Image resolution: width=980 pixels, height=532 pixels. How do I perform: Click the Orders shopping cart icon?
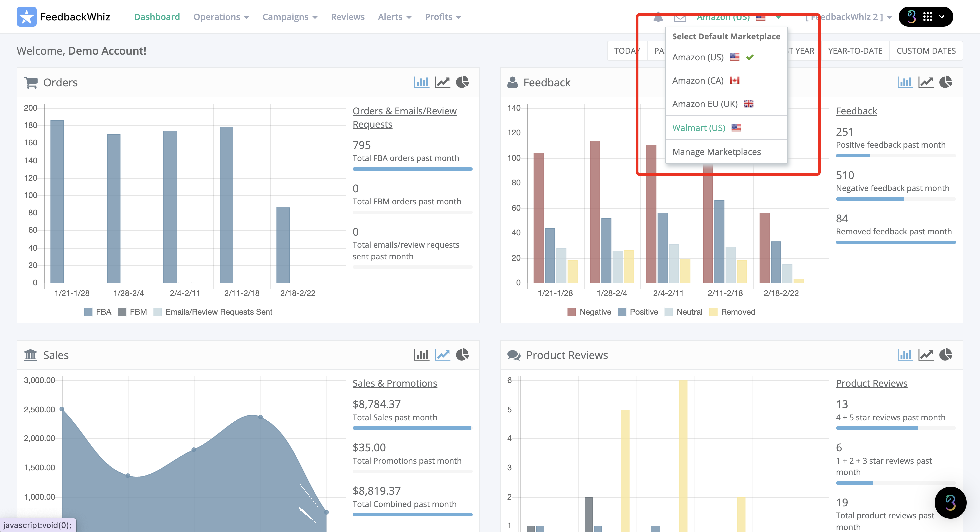[x=31, y=83]
